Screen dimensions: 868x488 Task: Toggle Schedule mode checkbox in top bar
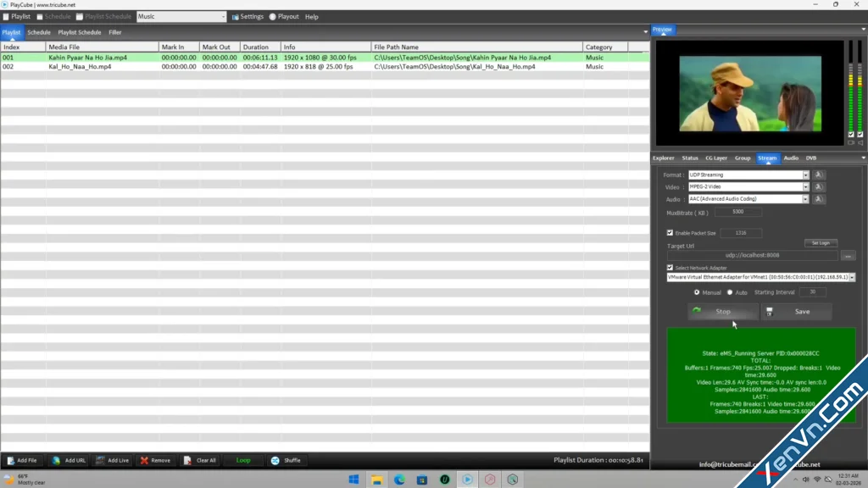click(x=40, y=17)
